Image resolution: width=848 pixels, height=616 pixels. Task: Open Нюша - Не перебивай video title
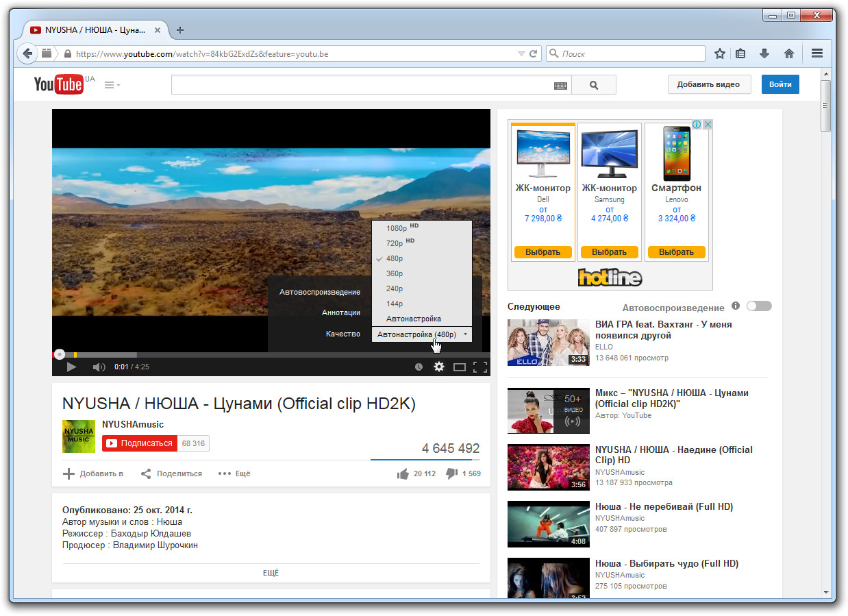(664, 507)
